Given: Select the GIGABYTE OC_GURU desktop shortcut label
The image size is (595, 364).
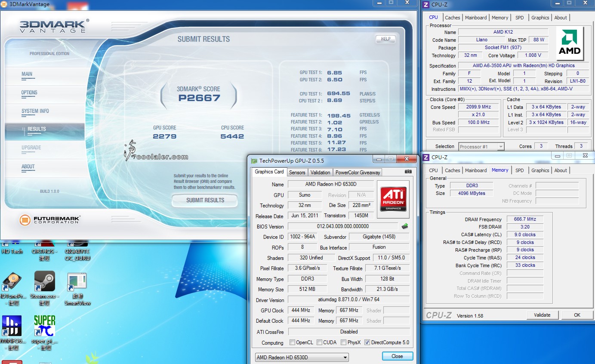Looking at the screenshot, I should (x=77, y=254).
